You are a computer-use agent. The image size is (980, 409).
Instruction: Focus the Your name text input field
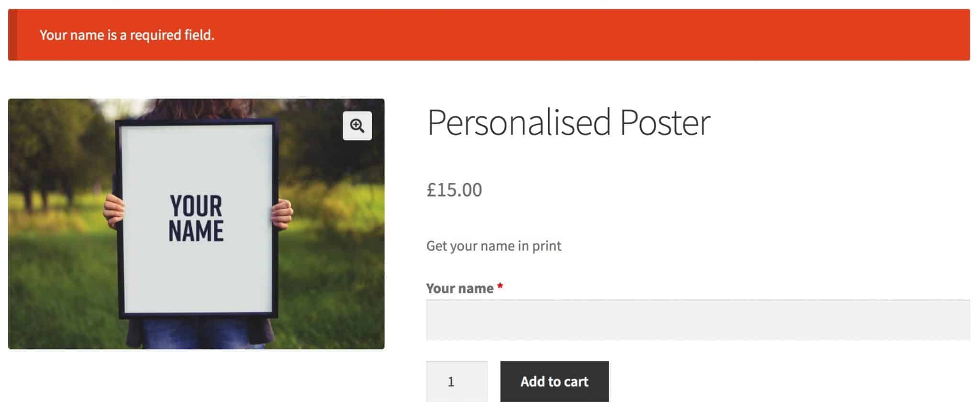(698, 320)
